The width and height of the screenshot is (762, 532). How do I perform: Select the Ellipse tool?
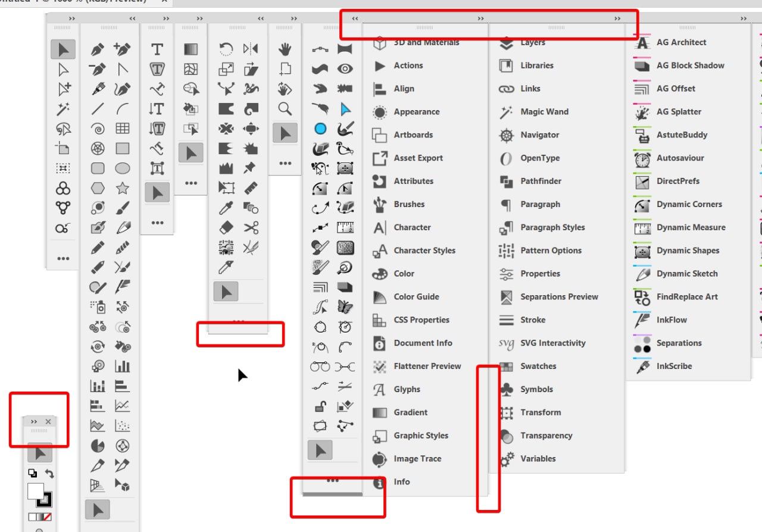[122, 168]
